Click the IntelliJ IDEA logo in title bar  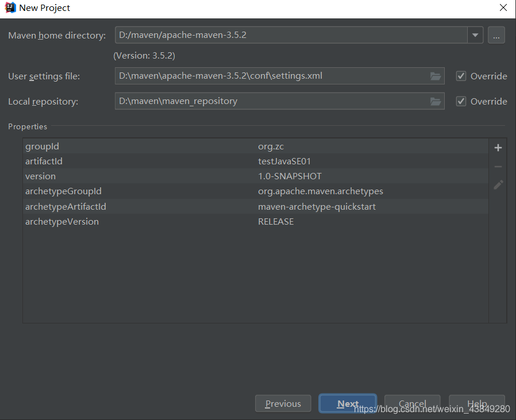(10, 7)
